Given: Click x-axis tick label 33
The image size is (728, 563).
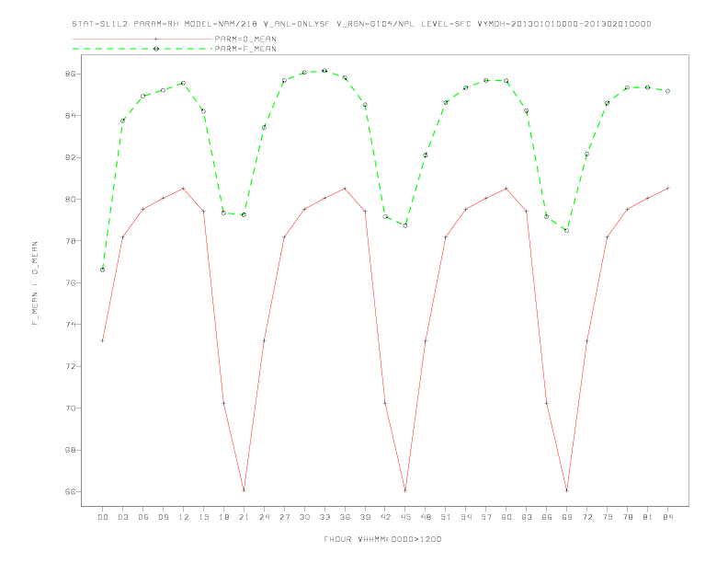Looking at the screenshot, I should [325, 517].
